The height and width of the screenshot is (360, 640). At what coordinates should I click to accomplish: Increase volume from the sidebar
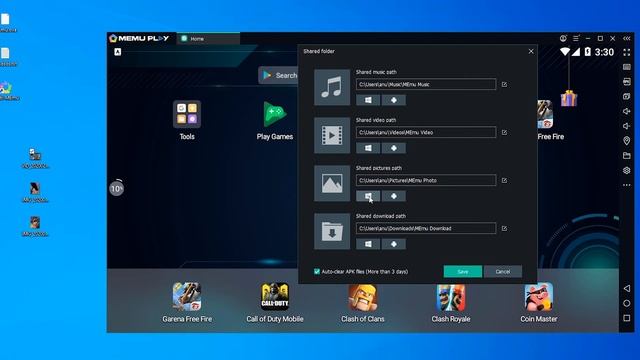pos(627,111)
